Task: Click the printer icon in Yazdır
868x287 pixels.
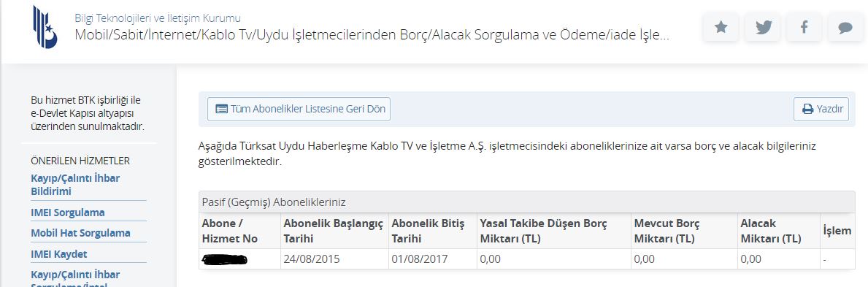Action: [x=807, y=109]
